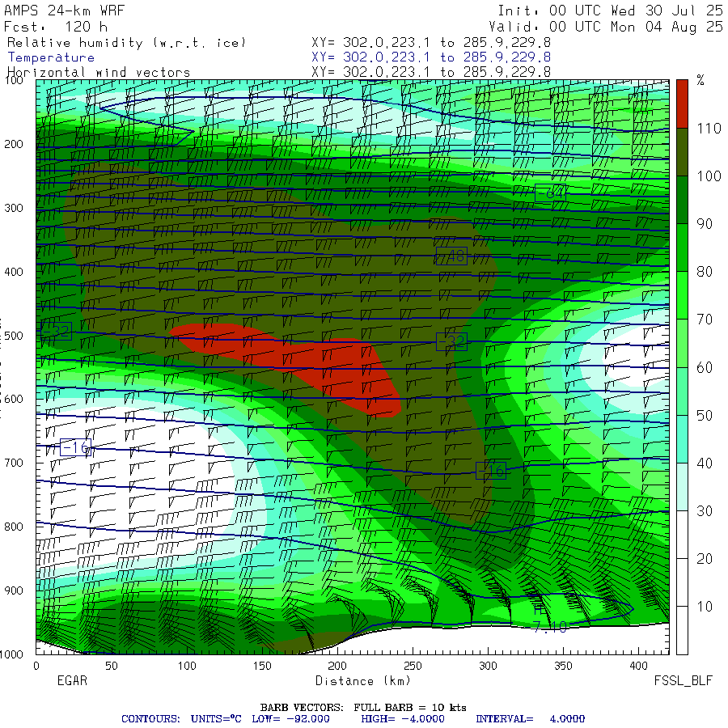Viewport: 728px width, 728px height.
Task: Select the turquoise 40–50% colorbar swatch
Action: point(682,438)
